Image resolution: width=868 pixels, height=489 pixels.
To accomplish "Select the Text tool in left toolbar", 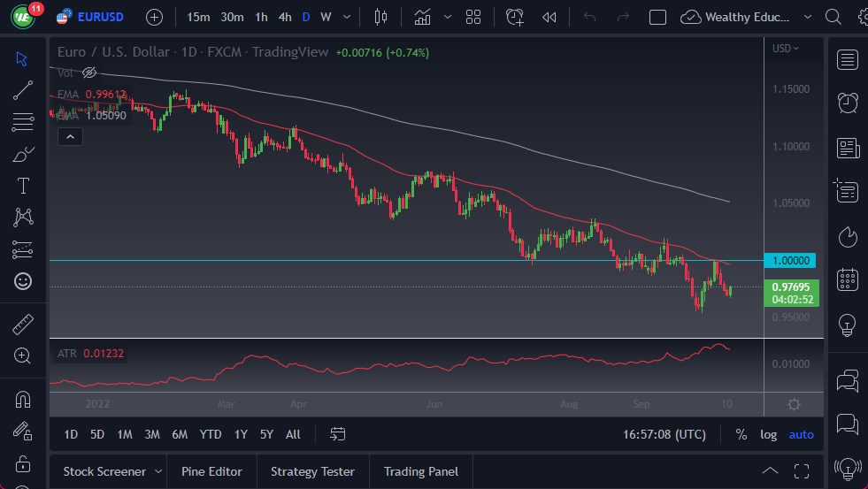I will click(23, 186).
